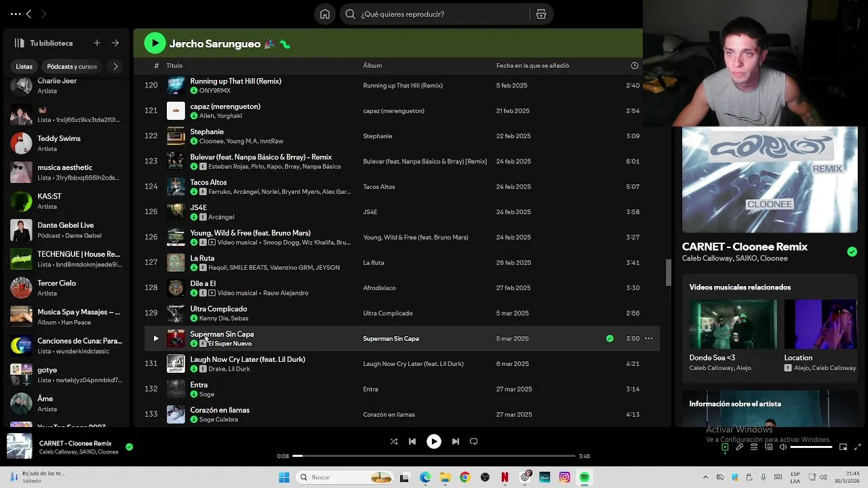The height and width of the screenshot is (488, 868).
Task: Select Pódcasts y cursos filter chip
Action: tap(72, 66)
